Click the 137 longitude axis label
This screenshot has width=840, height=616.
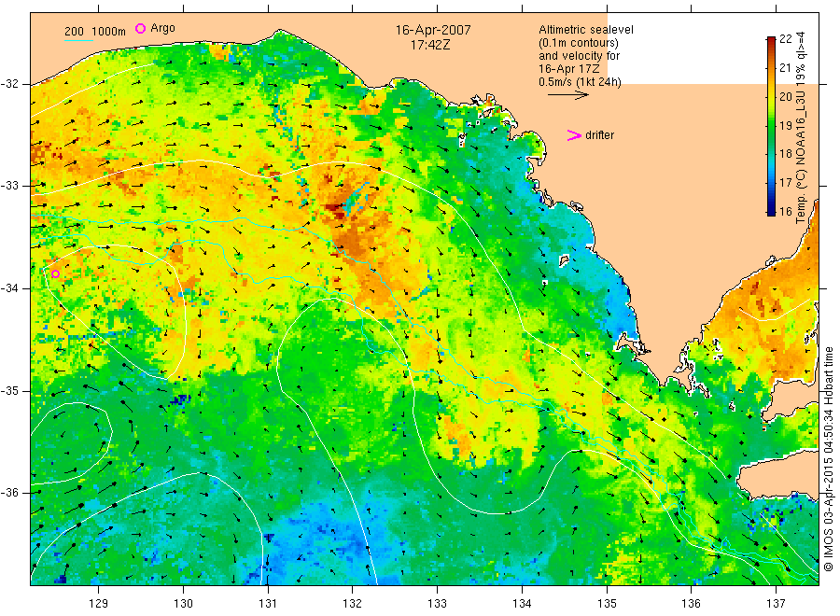pos(776,604)
